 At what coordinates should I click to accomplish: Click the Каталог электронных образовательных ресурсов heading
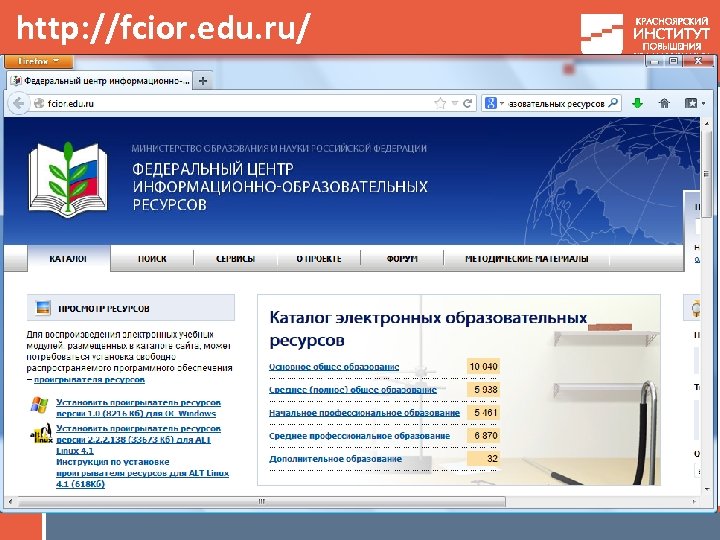point(428,329)
